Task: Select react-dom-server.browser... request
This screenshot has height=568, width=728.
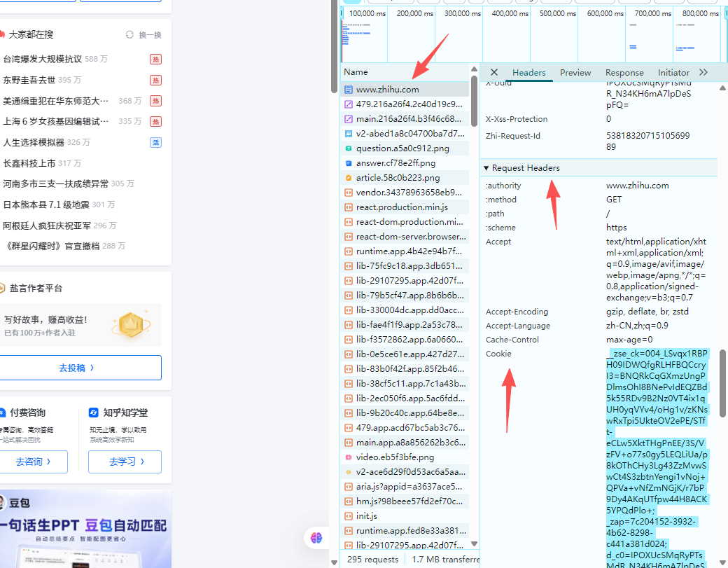Action: point(405,237)
